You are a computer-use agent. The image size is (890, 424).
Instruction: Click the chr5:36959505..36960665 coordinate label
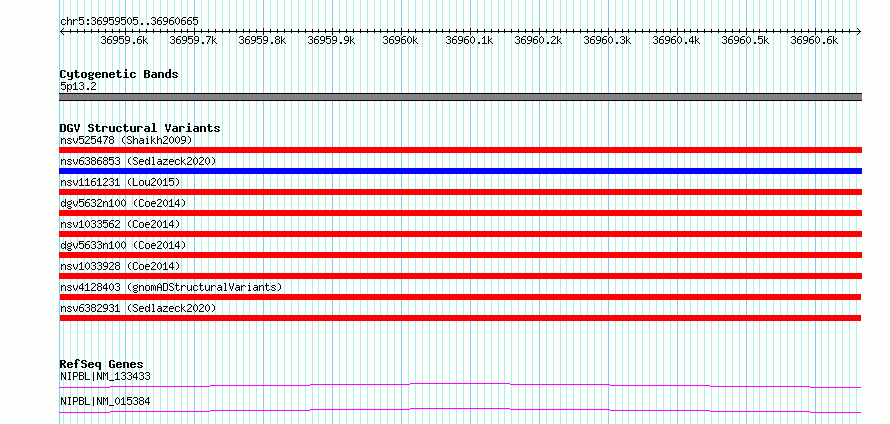[129, 21]
